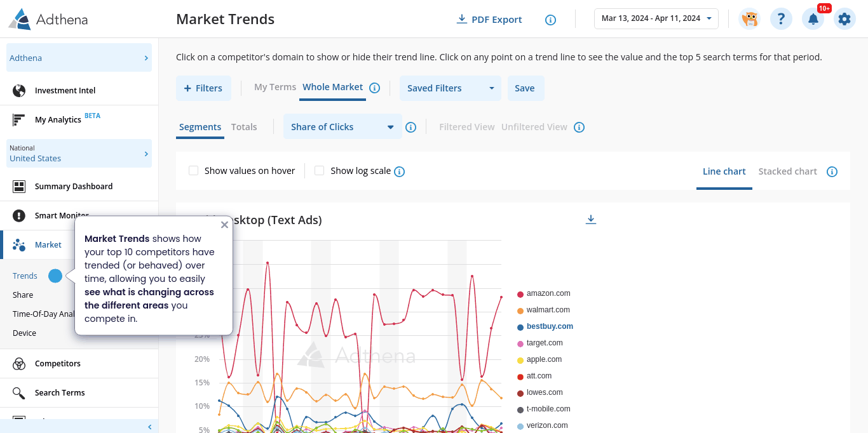The width and height of the screenshot is (868, 433).
Task: Click the Filters button
Action: point(203,88)
